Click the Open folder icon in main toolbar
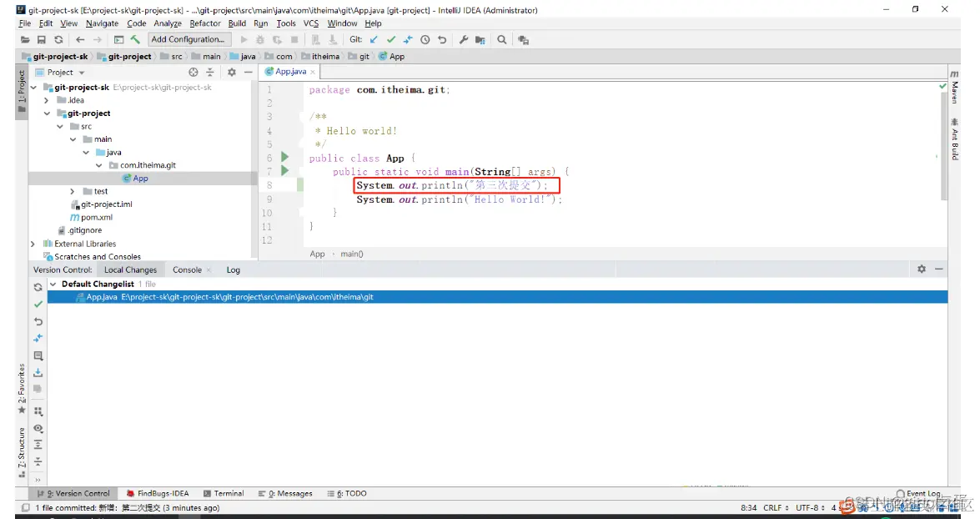This screenshot has width=980, height=519. [x=25, y=39]
